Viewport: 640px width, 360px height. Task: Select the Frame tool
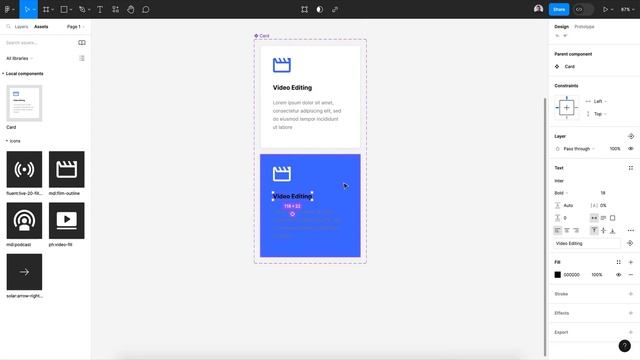tap(46, 9)
